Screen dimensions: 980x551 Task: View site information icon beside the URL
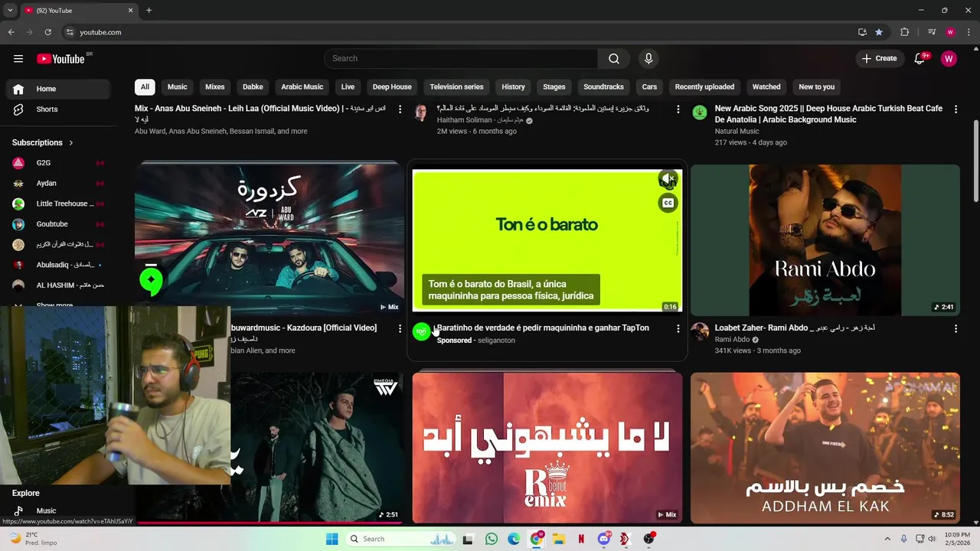click(70, 32)
